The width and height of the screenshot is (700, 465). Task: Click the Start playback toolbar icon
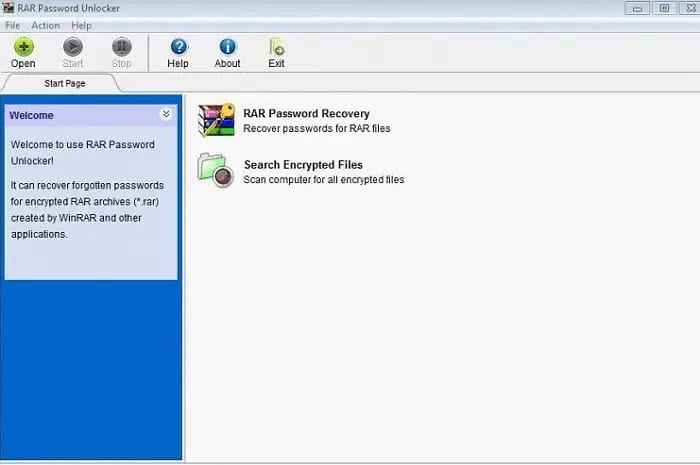click(73, 47)
